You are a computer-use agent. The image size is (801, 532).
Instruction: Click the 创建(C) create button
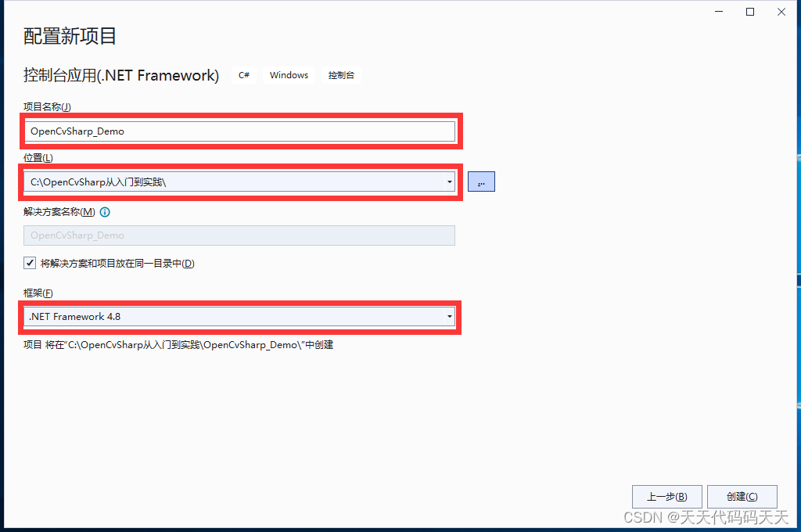click(742, 497)
